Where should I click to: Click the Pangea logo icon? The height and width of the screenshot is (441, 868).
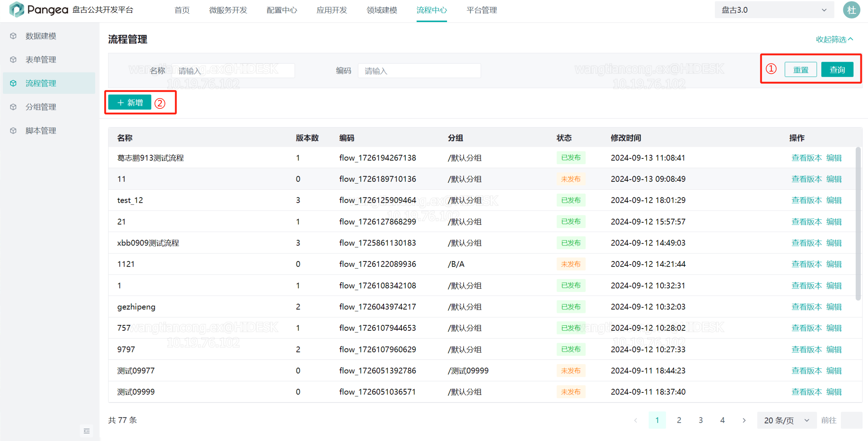coord(17,9)
